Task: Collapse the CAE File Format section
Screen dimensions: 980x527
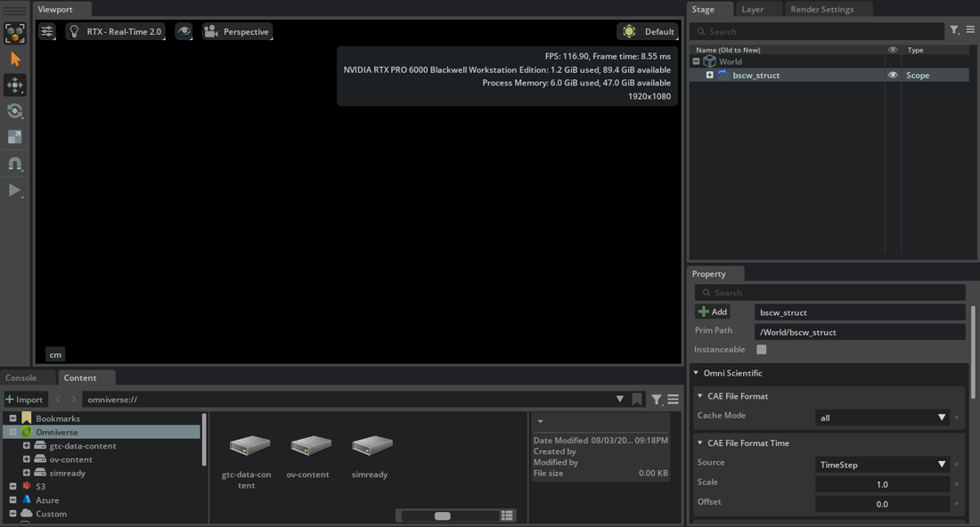Action: pos(700,396)
